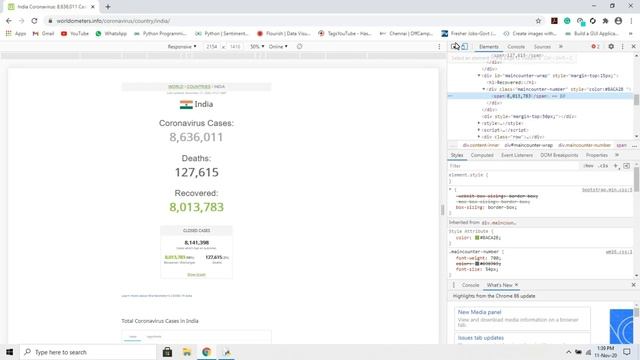Bookmark this page star icon
The image size is (640, 360).
pyautogui.click(x=538, y=21)
